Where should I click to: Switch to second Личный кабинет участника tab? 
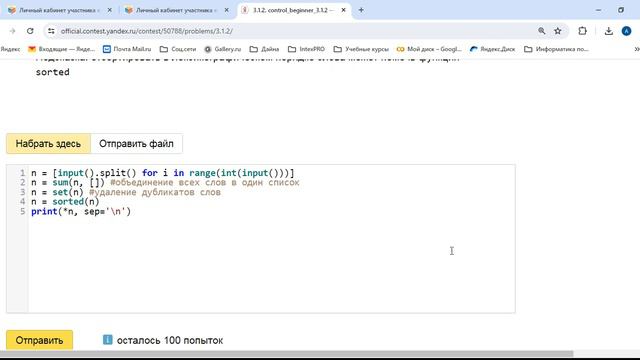click(176, 10)
